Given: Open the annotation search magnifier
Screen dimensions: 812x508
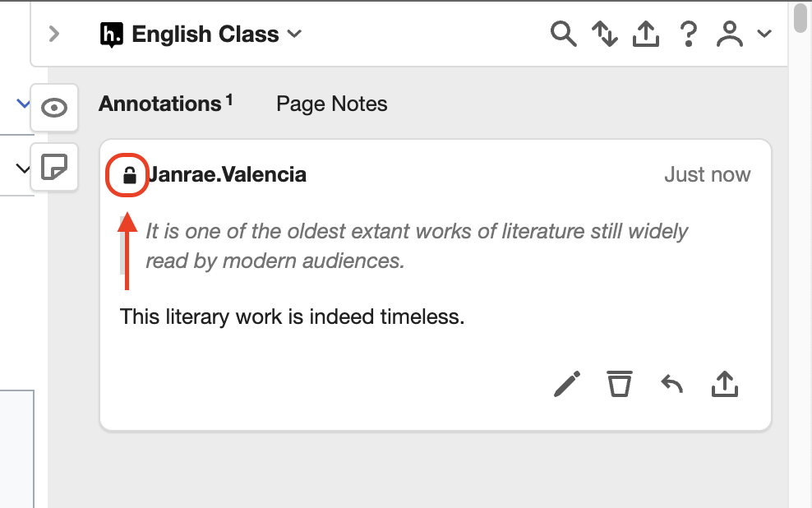Looking at the screenshot, I should 564,35.
